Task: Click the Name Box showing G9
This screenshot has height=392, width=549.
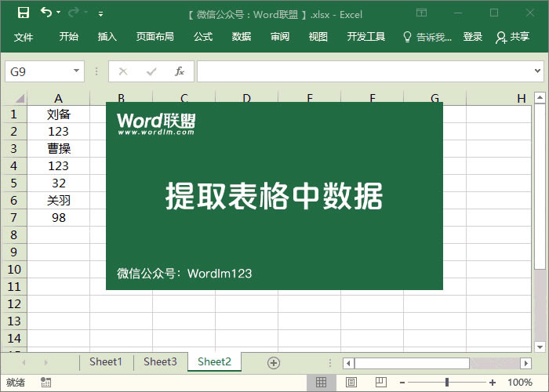Action: (x=38, y=72)
